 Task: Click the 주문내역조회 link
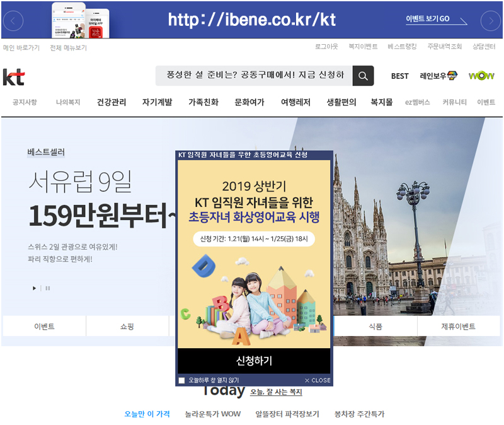[445, 46]
